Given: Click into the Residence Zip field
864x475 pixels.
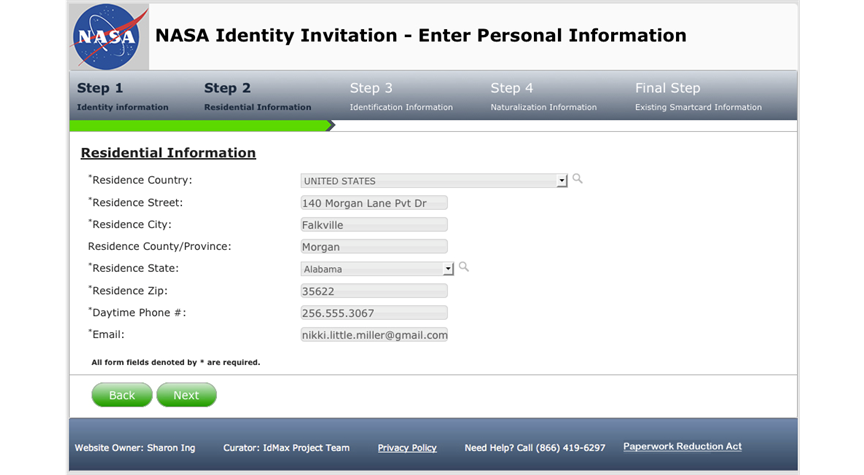Looking at the screenshot, I should (374, 291).
